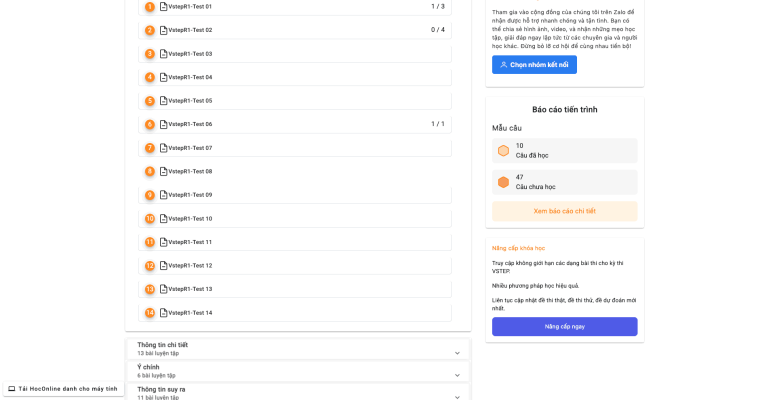Open VstepR1-Test 10 exercise

[295, 219]
